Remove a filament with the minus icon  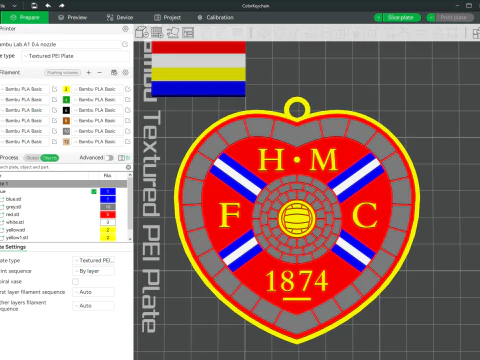pyautogui.click(x=100, y=72)
